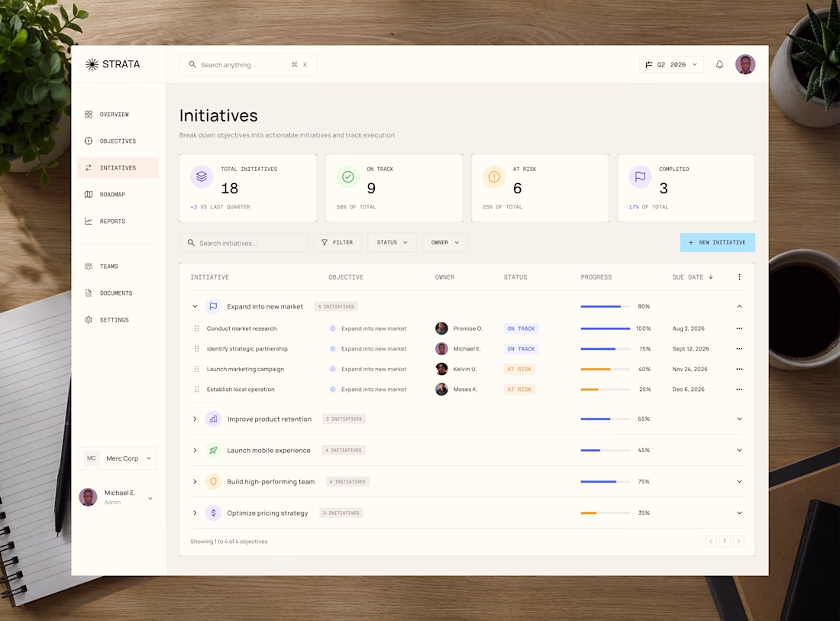Grab drag handle of Launch marketing campaign row

tap(196, 369)
